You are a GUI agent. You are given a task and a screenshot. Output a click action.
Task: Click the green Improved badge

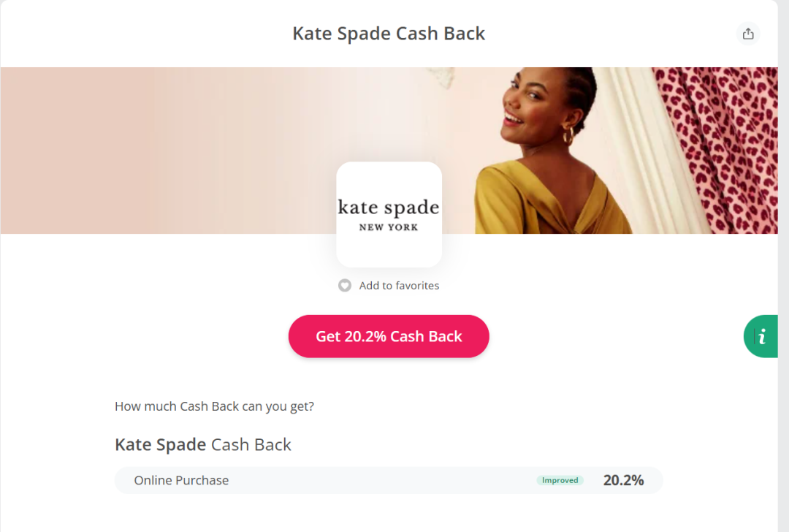pyautogui.click(x=560, y=481)
